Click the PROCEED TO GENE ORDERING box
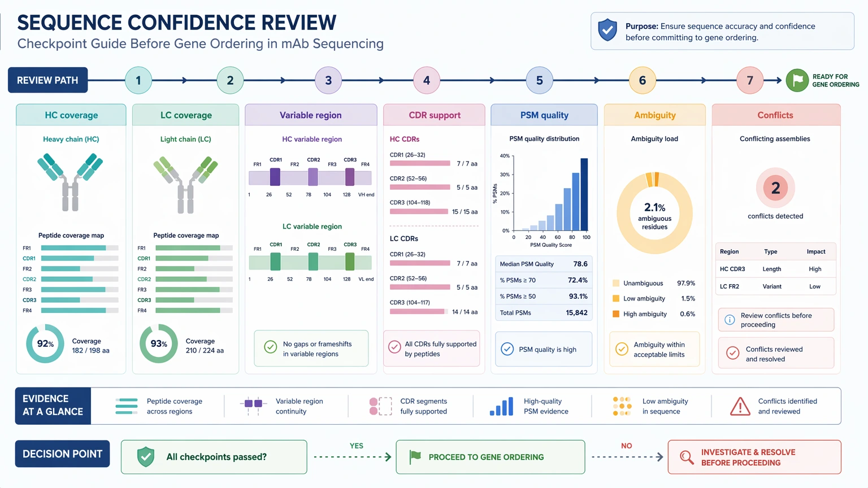The width and height of the screenshot is (868, 488). click(x=491, y=457)
